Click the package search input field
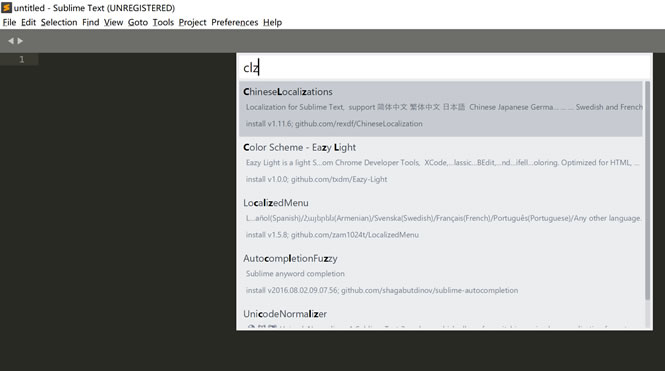 (444, 67)
